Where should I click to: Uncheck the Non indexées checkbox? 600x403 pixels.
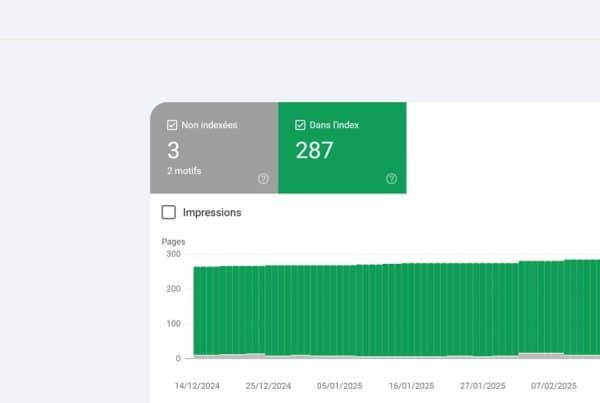click(172, 125)
